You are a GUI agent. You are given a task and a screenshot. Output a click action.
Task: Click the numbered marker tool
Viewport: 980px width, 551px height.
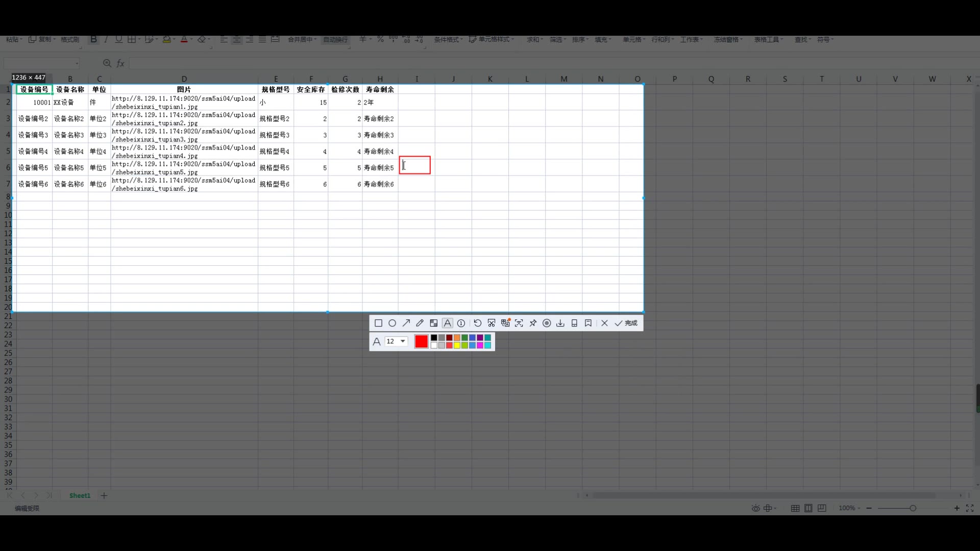coord(461,323)
